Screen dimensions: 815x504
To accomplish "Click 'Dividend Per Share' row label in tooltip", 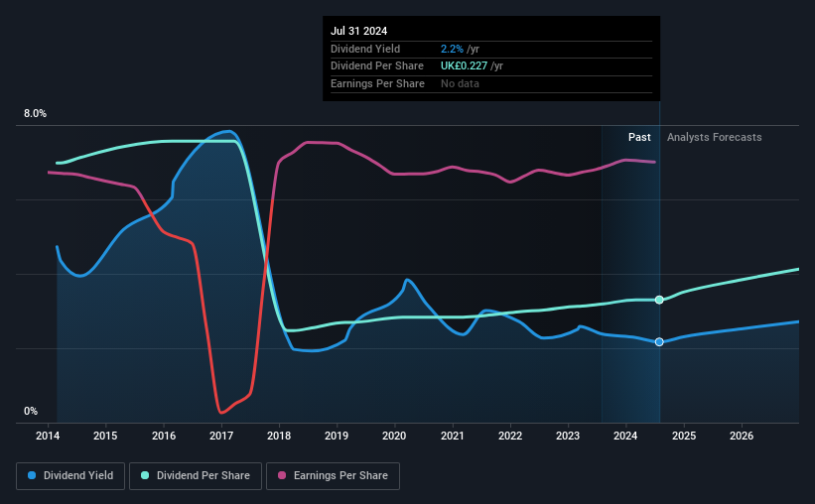I will tap(377, 66).
